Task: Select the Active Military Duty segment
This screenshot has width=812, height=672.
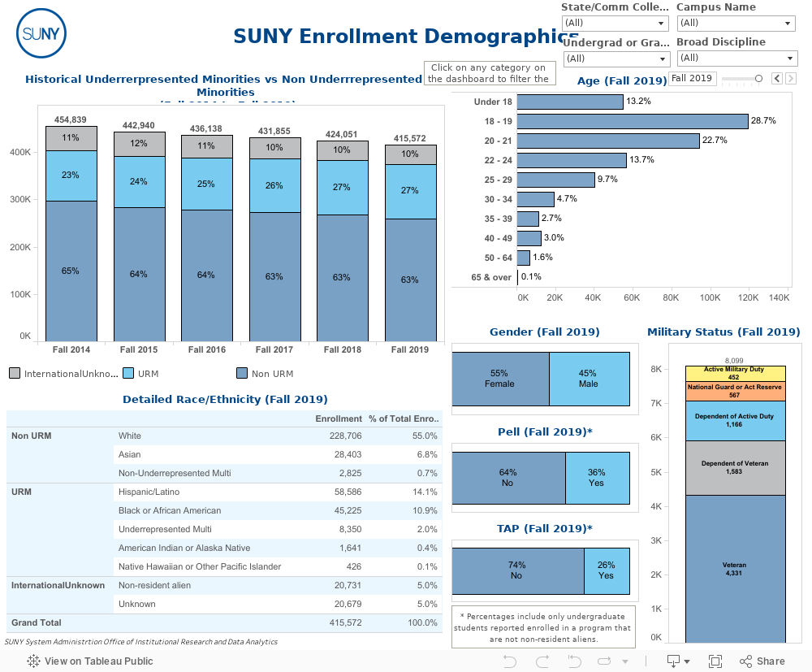Action: click(736, 374)
